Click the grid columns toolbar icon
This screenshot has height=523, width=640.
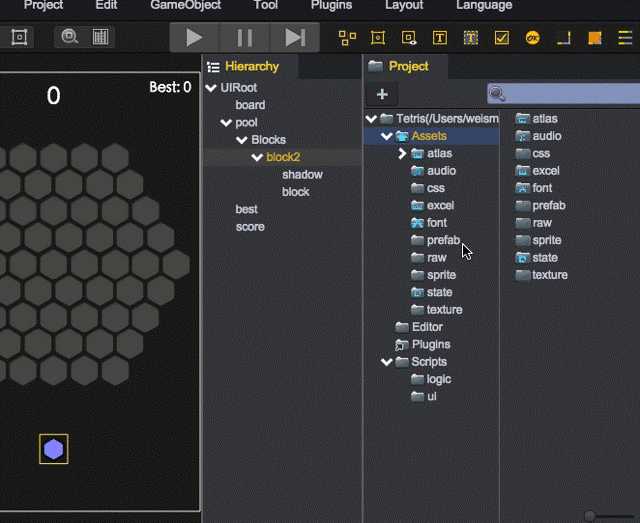100,37
